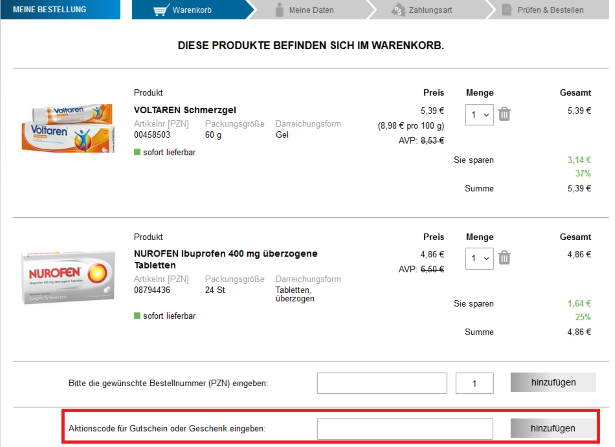Click hinzufügen next to the PZN order field
The image size is (615, 447).
click(x=553, y=382)
